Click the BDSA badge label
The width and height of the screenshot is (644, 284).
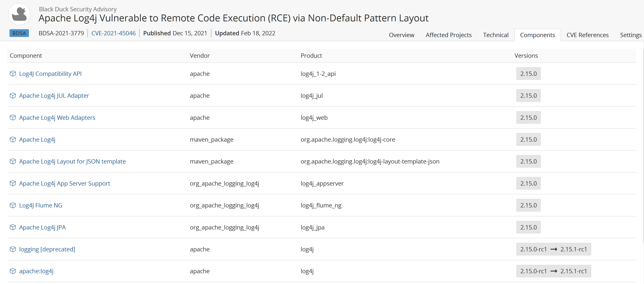[x=19, y=33]
